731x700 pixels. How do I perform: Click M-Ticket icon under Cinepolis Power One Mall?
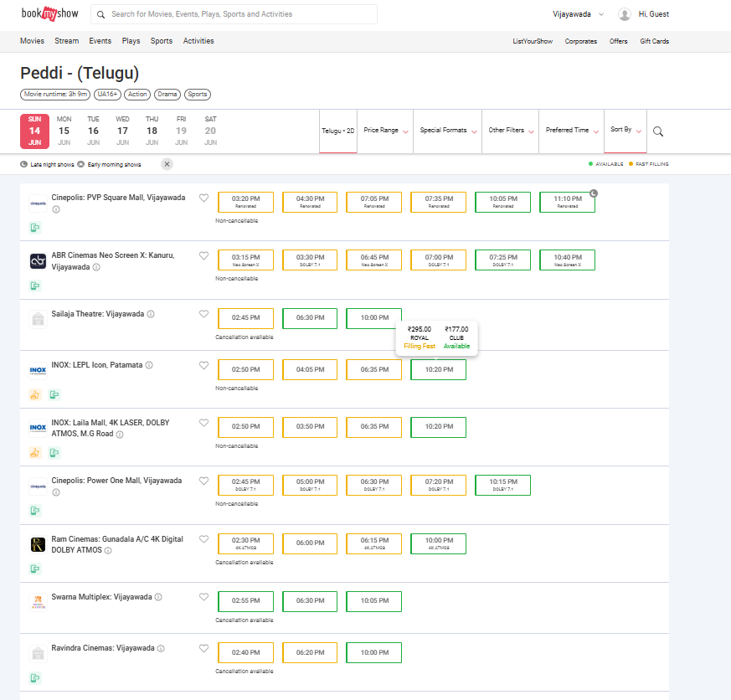click(x=35, y=510)
